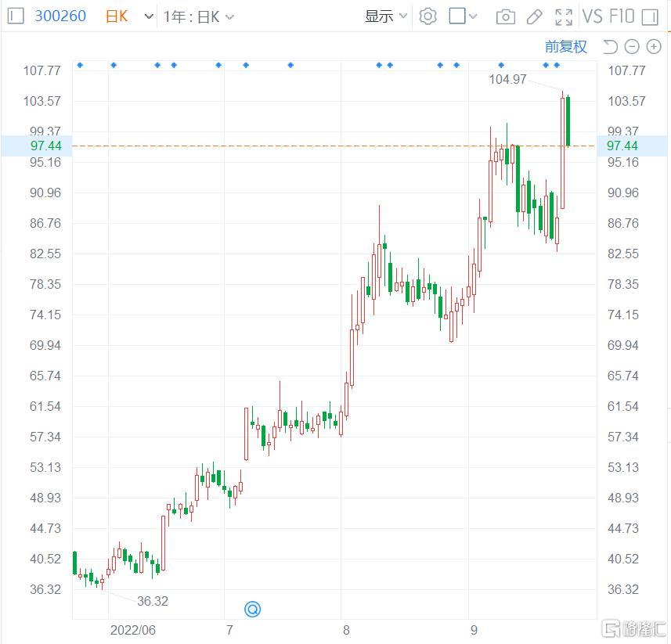
Task: Toggle the right sidebar panel icon
Action: [x=650, y=17]
